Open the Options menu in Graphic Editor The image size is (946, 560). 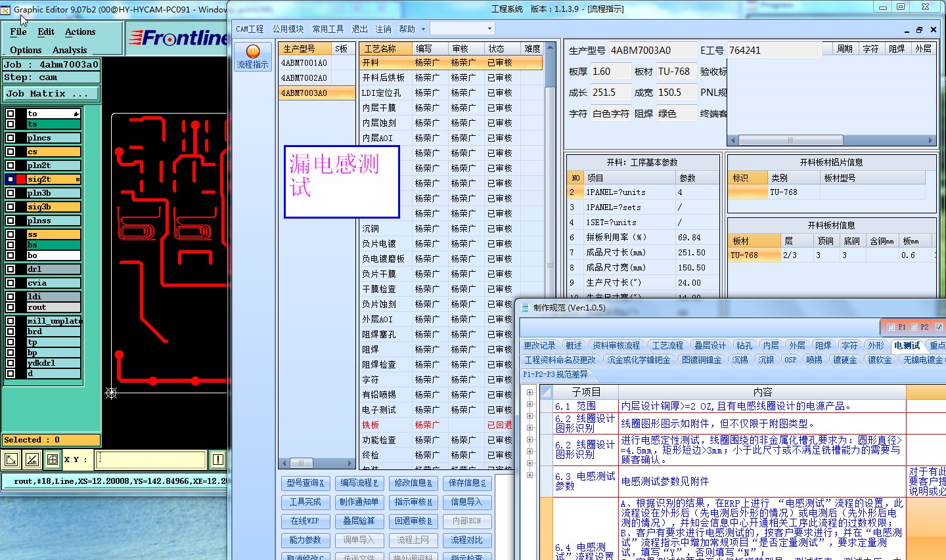point(26,50)
